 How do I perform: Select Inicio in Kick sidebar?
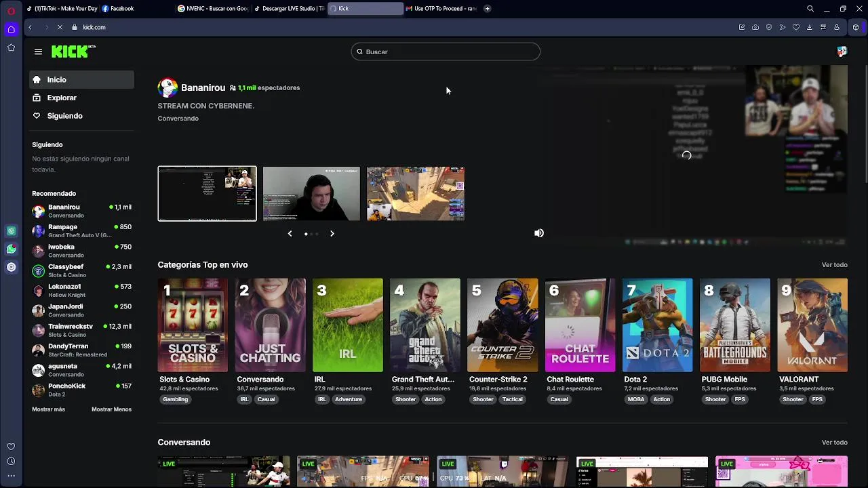click(81, 80)
